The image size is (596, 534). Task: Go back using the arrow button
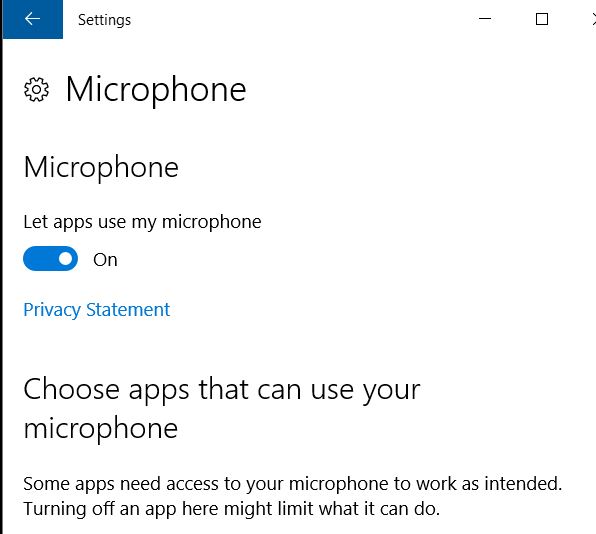click(33, 19)
